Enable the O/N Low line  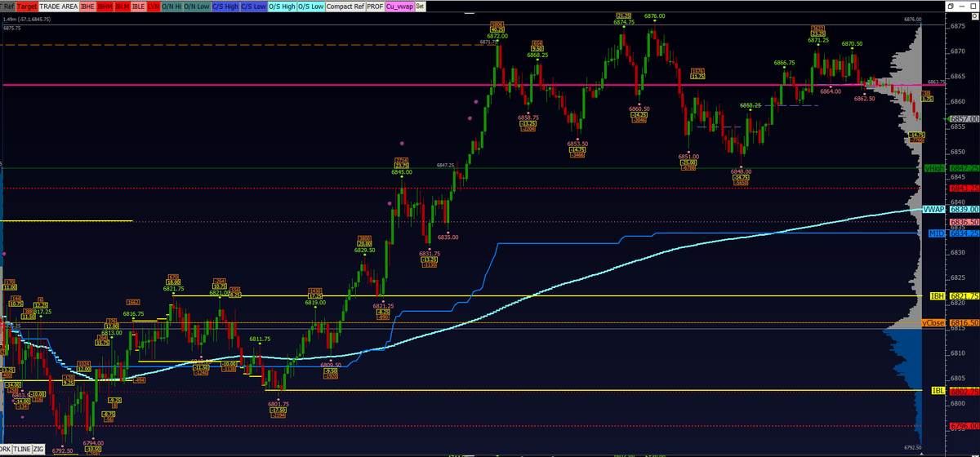(x=196, y=6)
